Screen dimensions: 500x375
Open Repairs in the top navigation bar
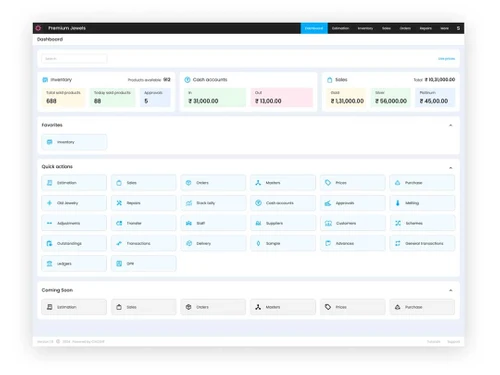pyautogui.click(x=426, y=28)
